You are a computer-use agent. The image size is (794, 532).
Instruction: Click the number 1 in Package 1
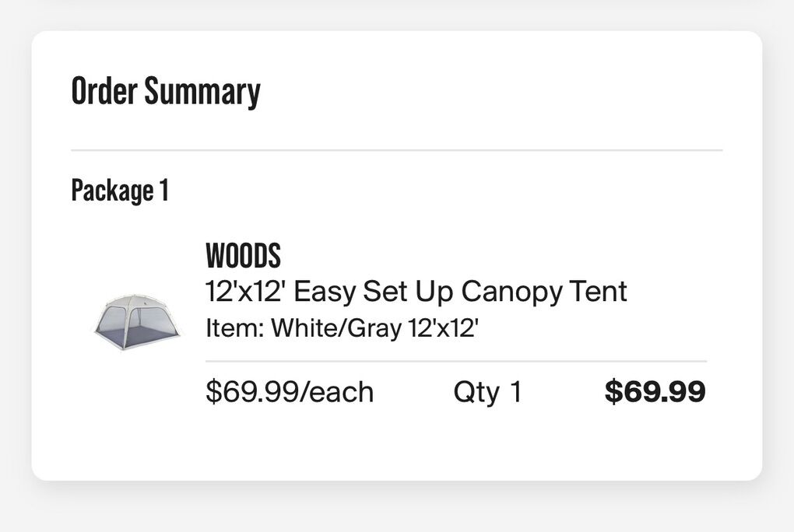163,191
